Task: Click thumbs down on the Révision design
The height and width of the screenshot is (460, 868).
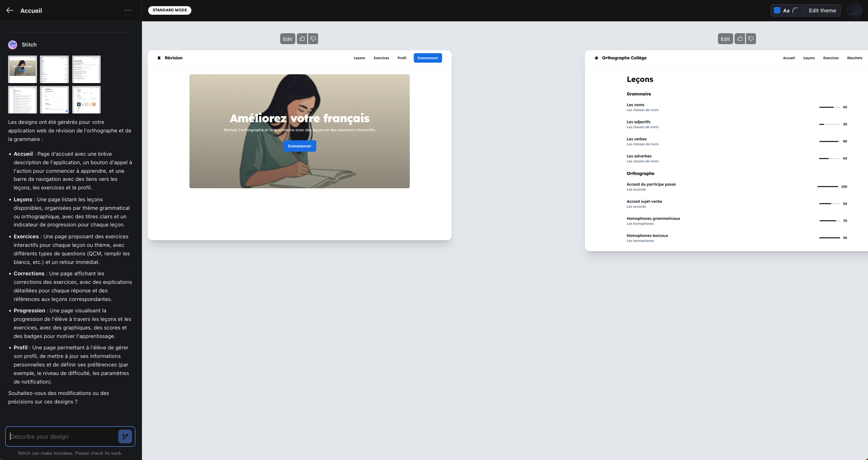Action: coord(313,39)
